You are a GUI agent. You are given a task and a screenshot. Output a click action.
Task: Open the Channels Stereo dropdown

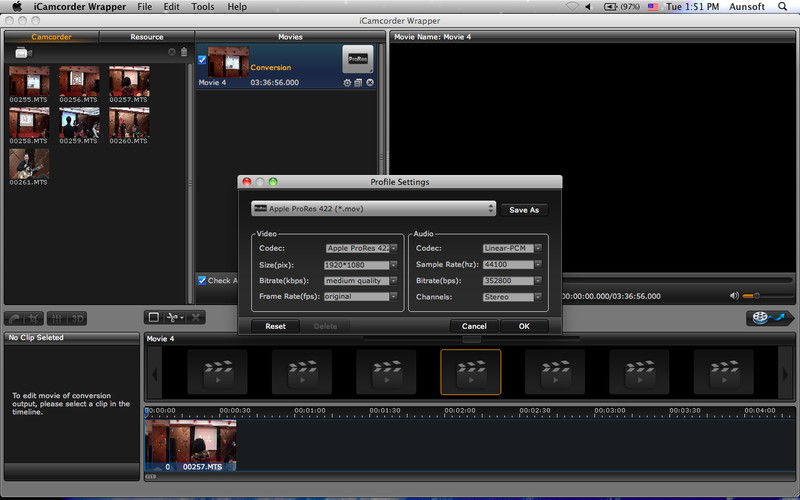point(512,296)
